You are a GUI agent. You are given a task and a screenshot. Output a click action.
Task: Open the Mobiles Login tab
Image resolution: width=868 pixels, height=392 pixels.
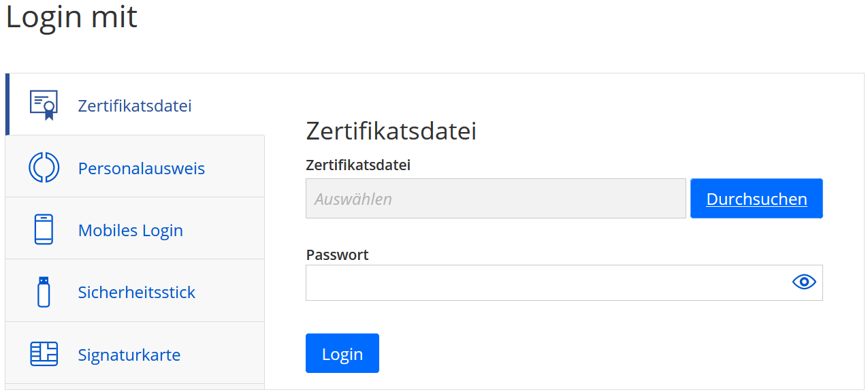pyautogui.click(x=134, y=229)
